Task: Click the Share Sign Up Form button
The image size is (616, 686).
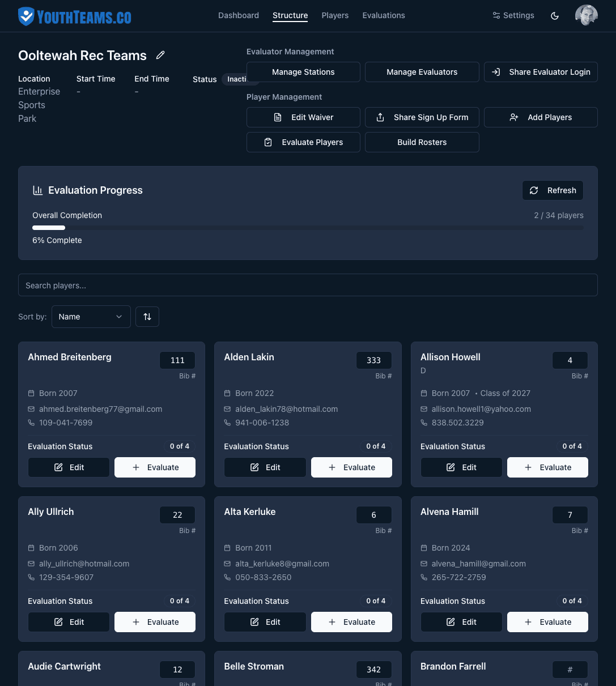Action: pyautogui.click(x=422, y=117)
